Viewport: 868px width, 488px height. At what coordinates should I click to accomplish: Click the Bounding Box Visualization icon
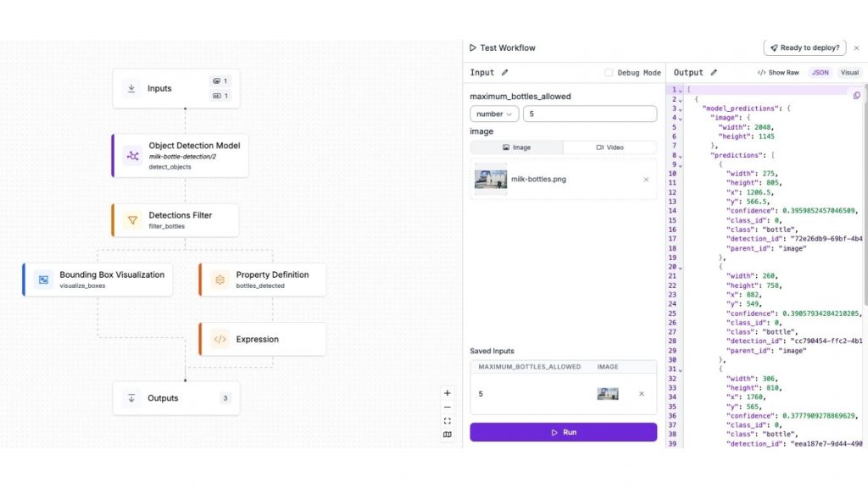(44, 279)
